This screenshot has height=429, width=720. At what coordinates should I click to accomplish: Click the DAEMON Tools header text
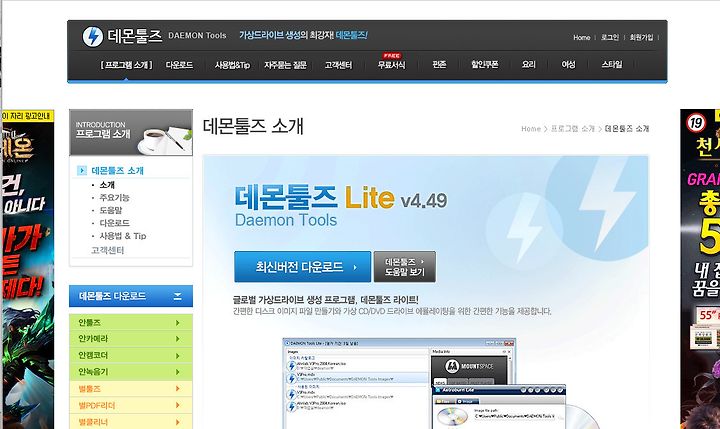(x=197, y=35)
